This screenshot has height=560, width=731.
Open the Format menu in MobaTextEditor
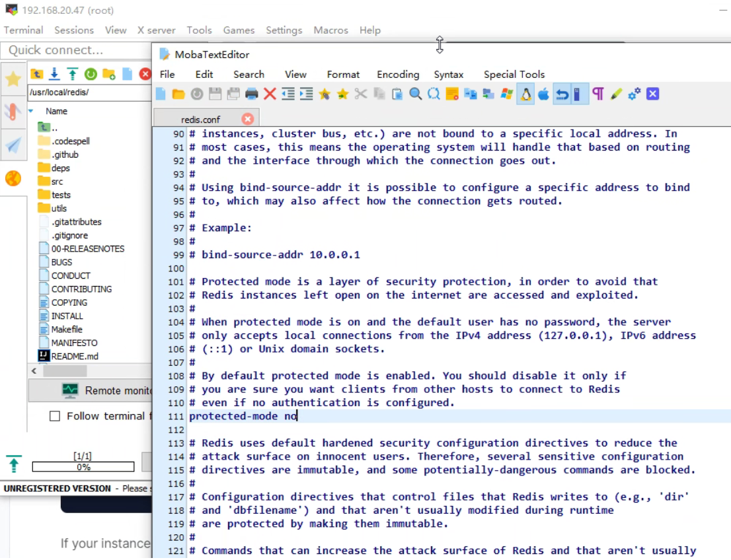(x=343, y=75)
